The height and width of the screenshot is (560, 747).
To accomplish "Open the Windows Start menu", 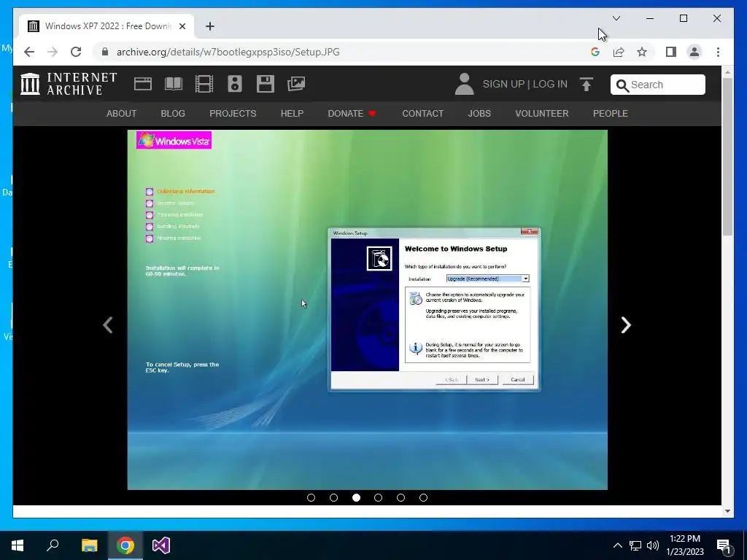I will [18, 545].
